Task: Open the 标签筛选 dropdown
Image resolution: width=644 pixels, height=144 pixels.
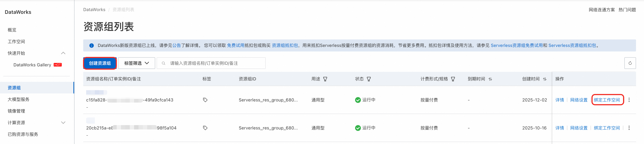Action: (136, 63)
